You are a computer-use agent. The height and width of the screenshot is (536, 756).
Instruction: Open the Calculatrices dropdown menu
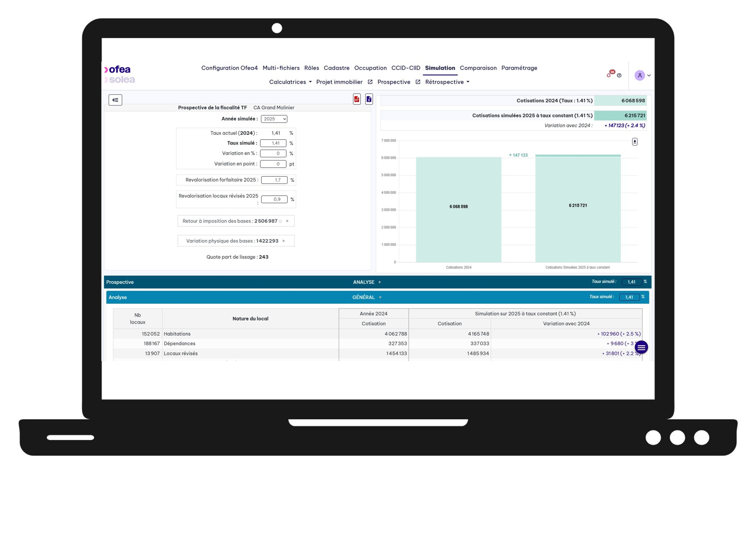click(x=290, y=82)
